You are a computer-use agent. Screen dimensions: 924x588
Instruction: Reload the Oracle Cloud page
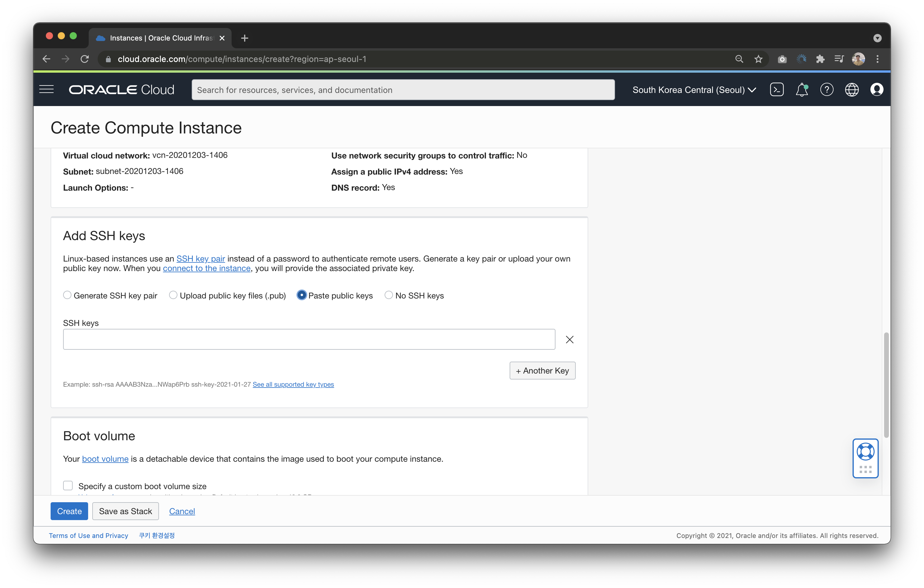85,59
